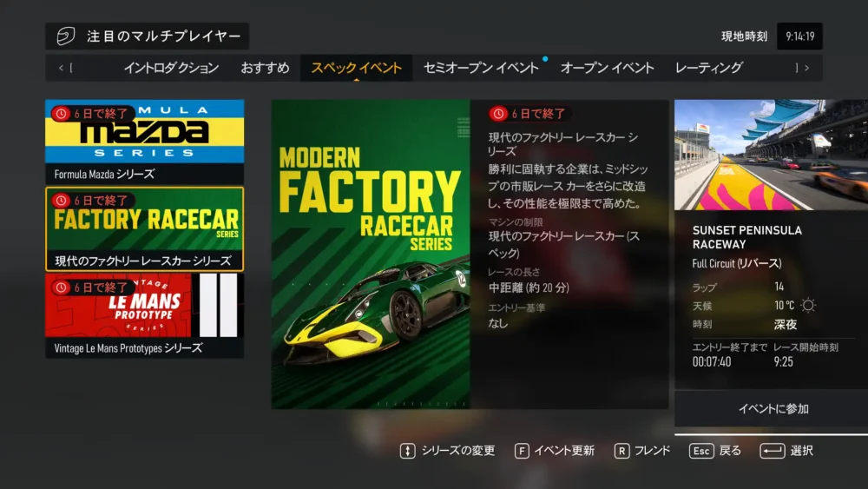The height and width of the screenshot is (489, 868).
Task: Click the Enter key icon for 選択
Action: tap(773, 451)
